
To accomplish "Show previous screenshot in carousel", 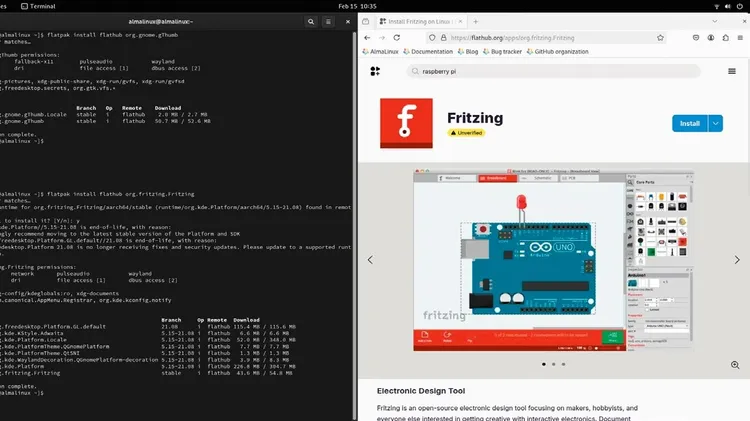I will [370, 260].
